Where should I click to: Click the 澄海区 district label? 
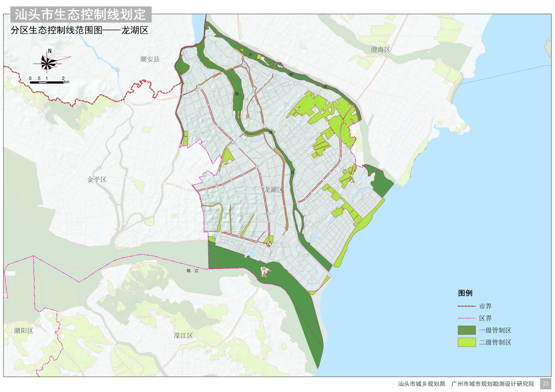point(380,49)
